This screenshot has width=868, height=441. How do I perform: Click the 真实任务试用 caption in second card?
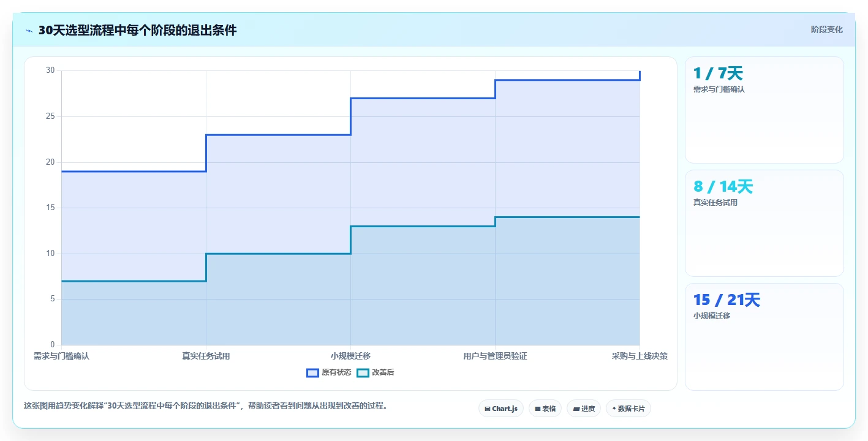pyautogui.click(x=715, y=203)
